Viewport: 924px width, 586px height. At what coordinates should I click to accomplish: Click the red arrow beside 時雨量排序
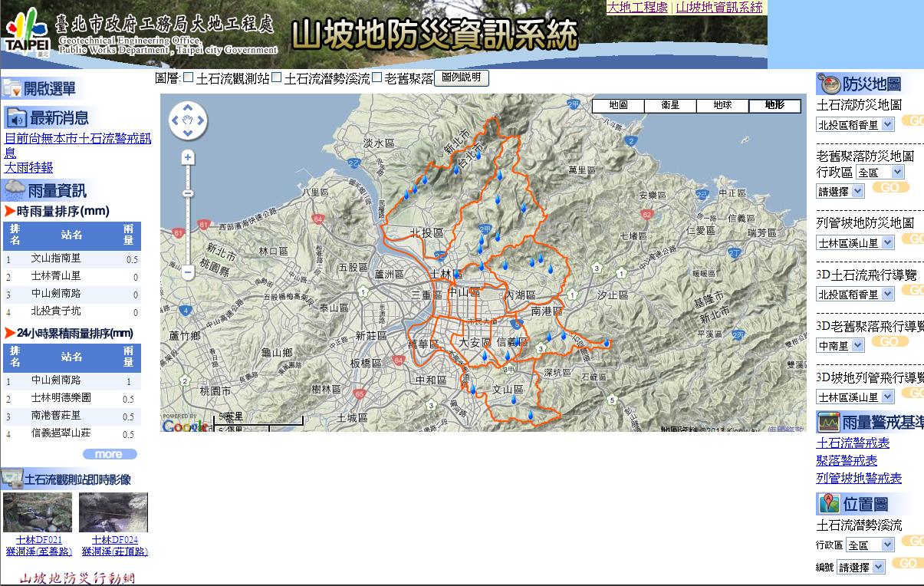click(9, 211)
